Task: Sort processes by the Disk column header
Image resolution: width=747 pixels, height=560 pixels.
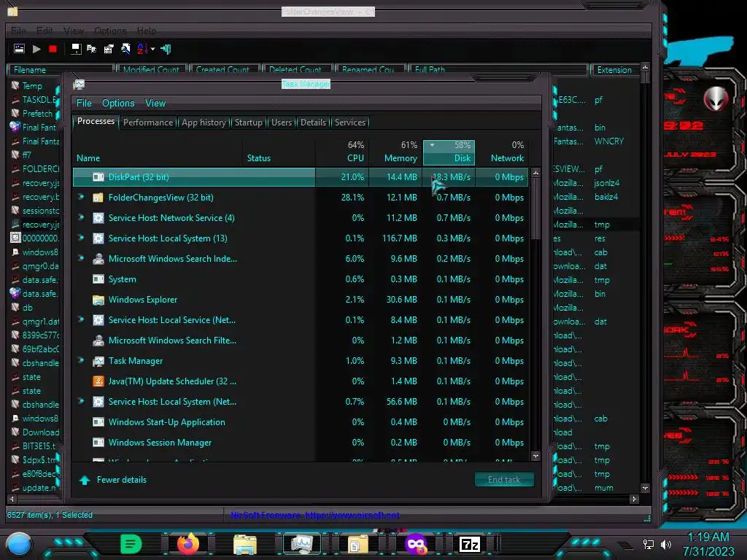Action: 449,152
